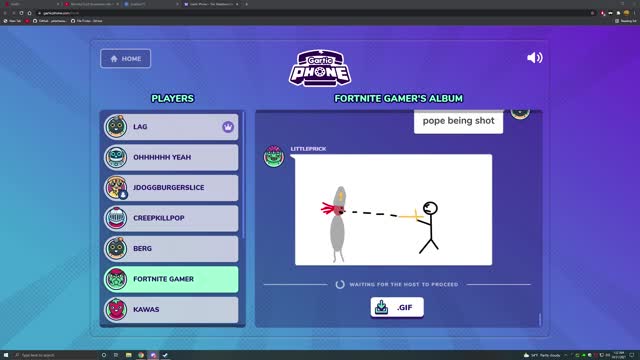Select KAWAS player avatar
The image size is (640, 360).
tap(116, 309)
